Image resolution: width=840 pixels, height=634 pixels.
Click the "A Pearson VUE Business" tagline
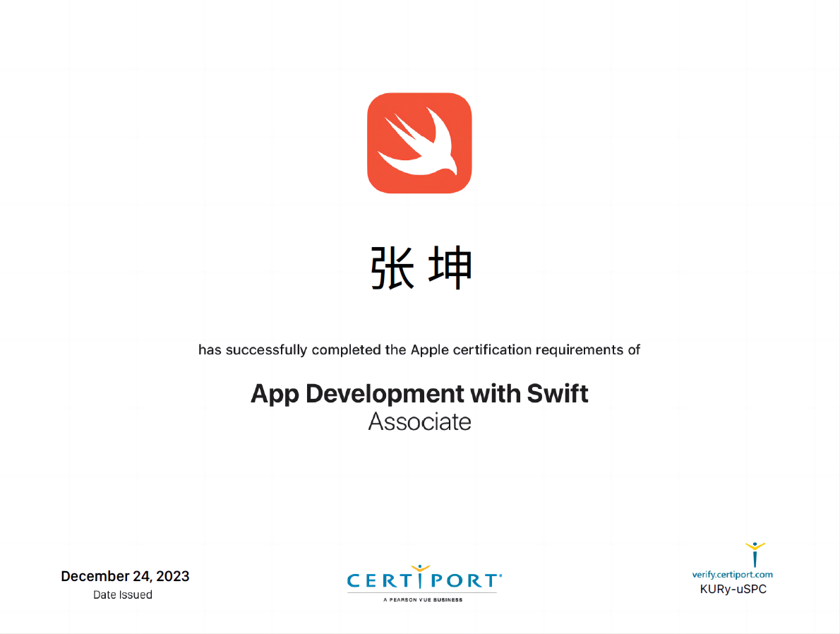pyautogui.click(x=423, y=599)
